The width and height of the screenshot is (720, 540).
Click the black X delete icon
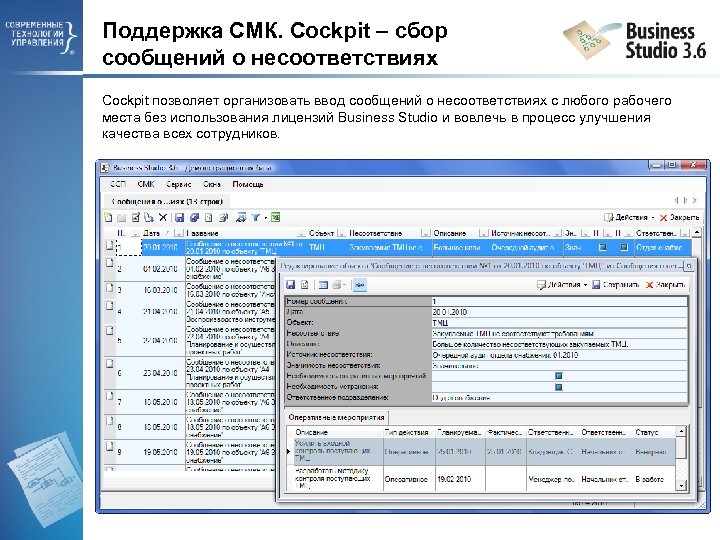tap(163, 218)
